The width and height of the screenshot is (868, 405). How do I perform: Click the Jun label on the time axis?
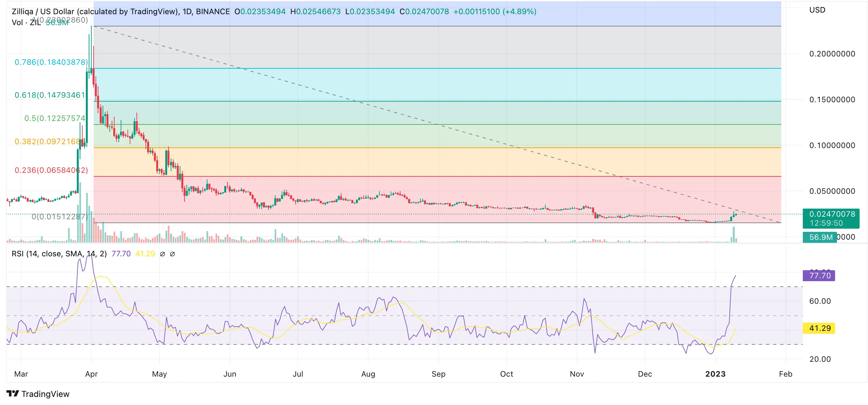pyautogui.click(x=230, y=374)
